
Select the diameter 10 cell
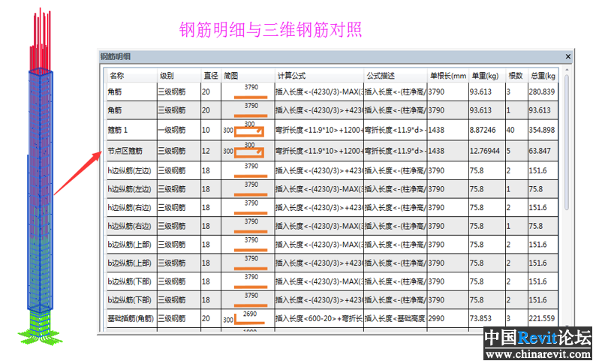click(211, 130)
